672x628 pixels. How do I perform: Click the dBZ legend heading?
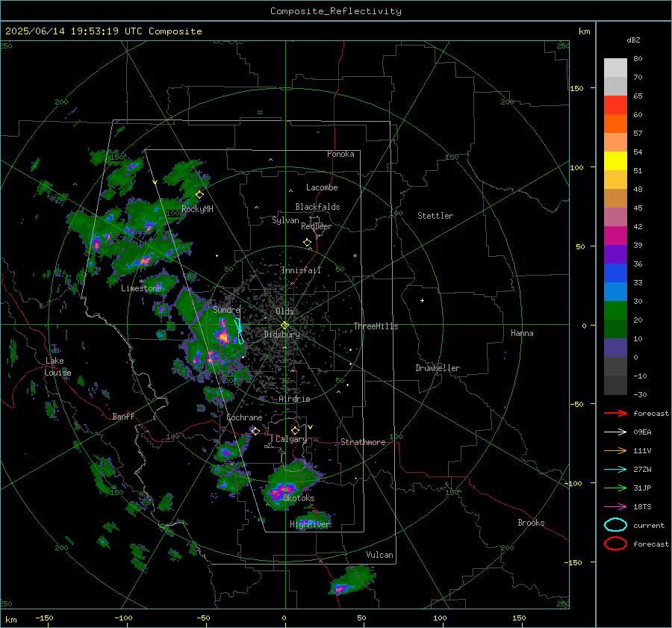pos(633,40)
